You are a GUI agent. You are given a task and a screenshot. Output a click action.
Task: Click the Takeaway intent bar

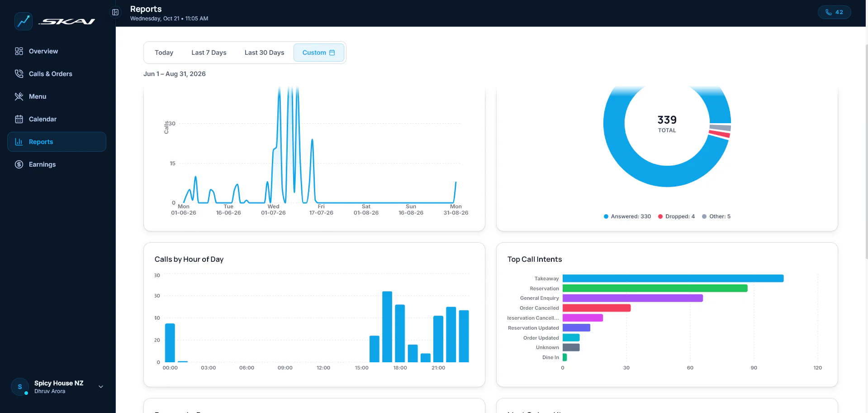pyautogui.click(x=673, y=279)
